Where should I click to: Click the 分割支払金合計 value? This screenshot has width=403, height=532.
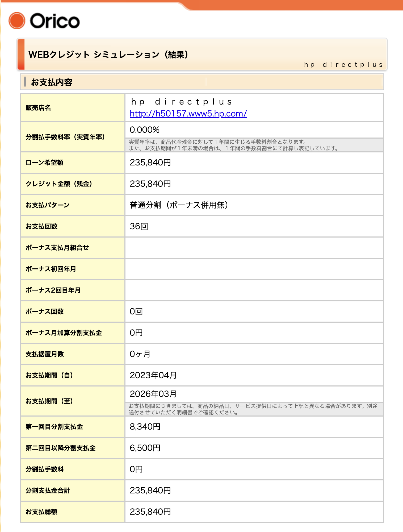150,491
